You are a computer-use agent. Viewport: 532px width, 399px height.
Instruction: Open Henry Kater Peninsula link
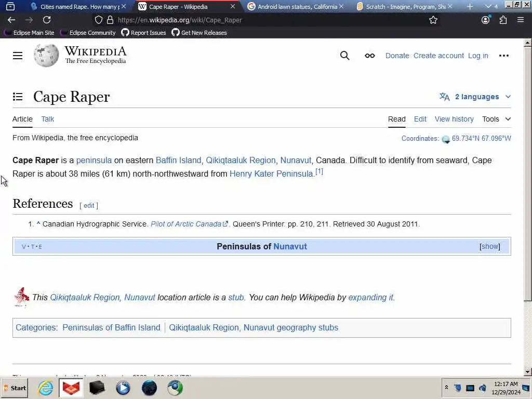[271, 174]
